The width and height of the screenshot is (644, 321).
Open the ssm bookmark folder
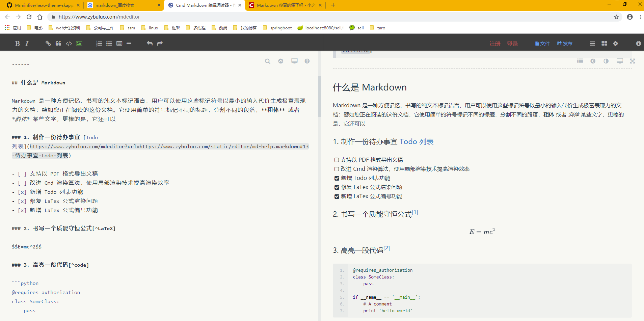[x=128, y=28]
